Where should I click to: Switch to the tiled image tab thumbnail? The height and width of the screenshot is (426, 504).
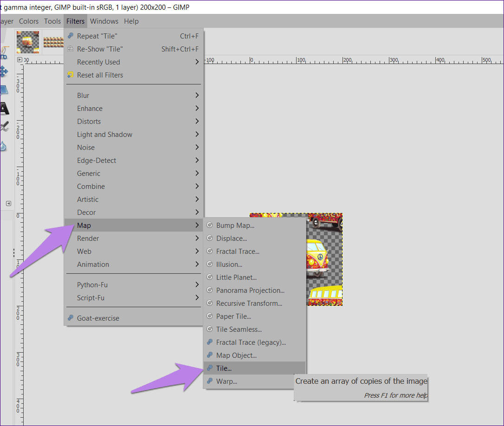(53, 42)
